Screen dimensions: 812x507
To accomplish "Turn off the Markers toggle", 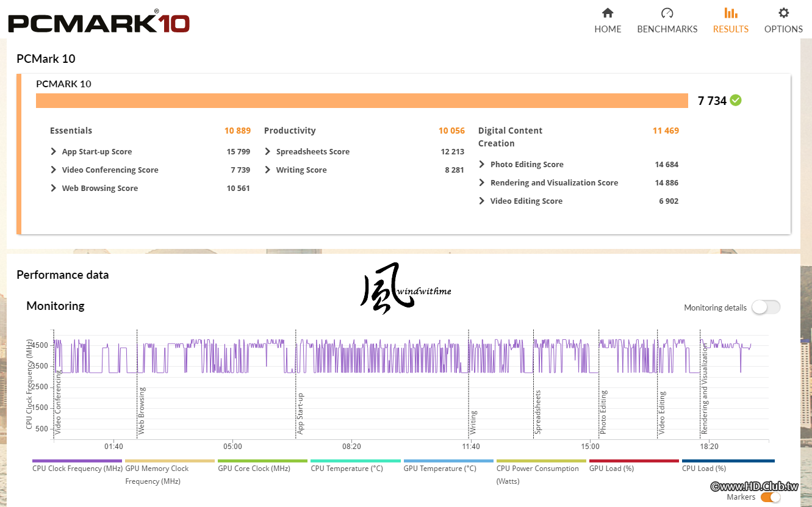I will pos(771,497).
